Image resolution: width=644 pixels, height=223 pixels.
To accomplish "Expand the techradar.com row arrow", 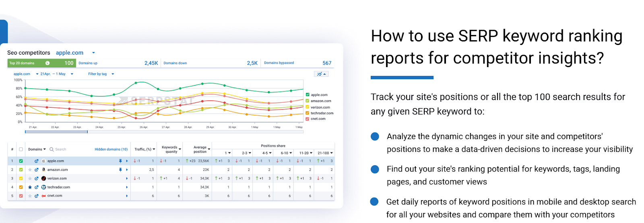I will click(127, 187).
